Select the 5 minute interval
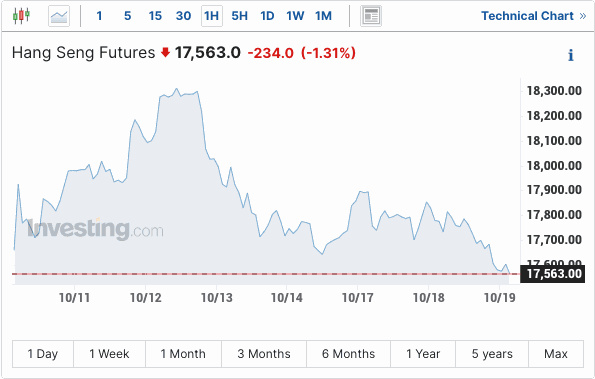 [128, 16]
